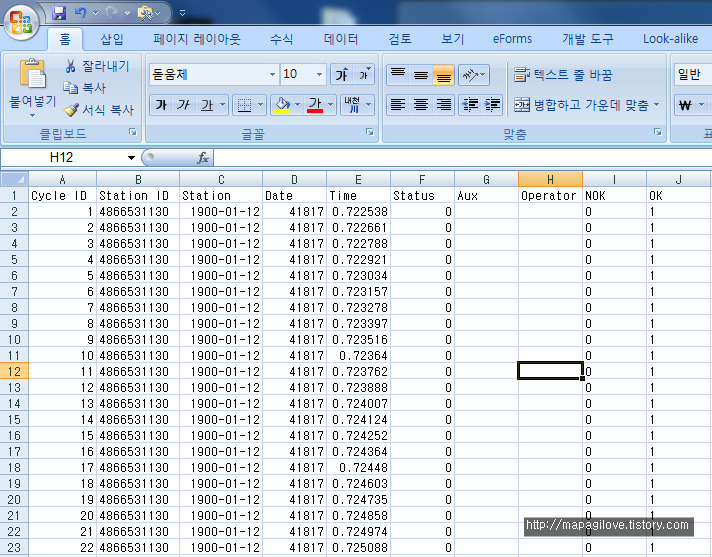Apply red font color
The width and height of the screenshot is (712, 557).
pos(315,105)
